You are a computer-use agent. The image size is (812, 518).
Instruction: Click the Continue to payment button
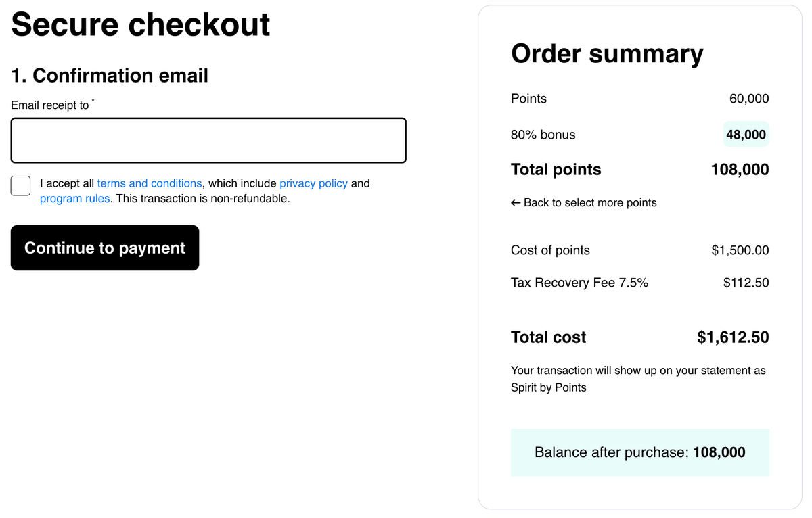tap(105, 248)
